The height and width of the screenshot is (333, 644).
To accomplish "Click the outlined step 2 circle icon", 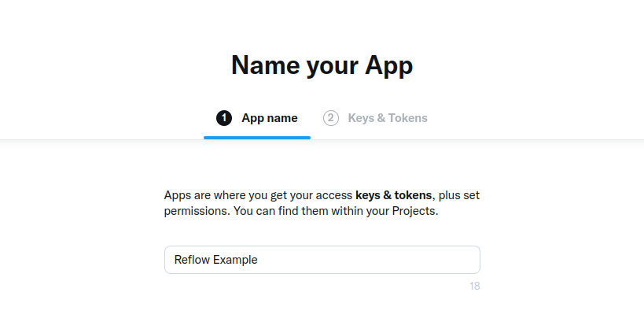I will [x=330, y=118].
